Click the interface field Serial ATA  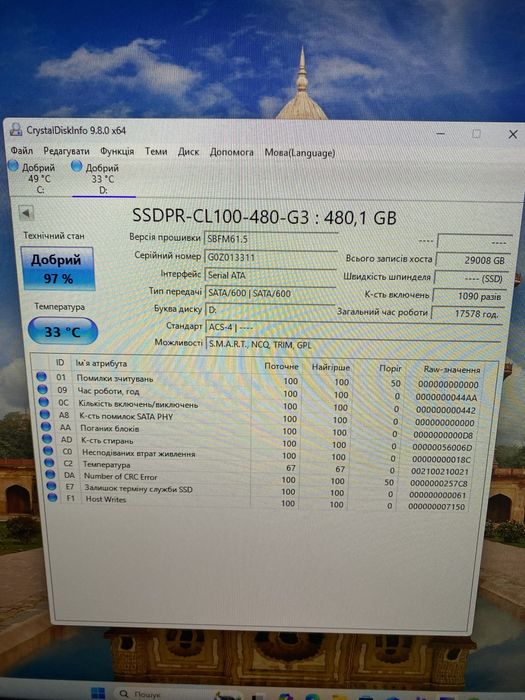click(x=270, y=275)
